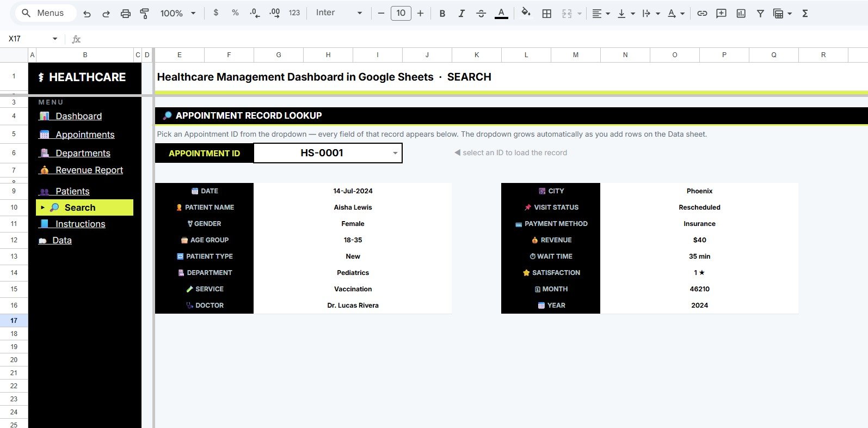Screen dimensions: 868x428
Task: Click the Insert chart icon
Action: pyautogui.click(x=741, y=13)
